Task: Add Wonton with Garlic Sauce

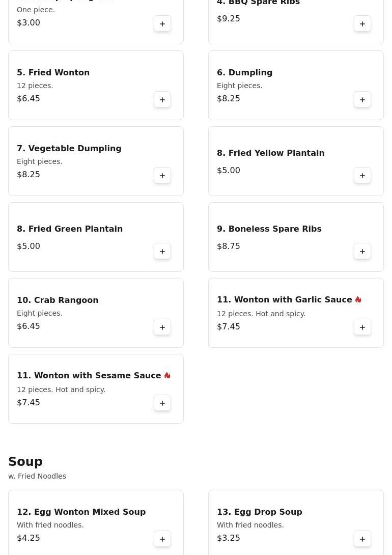Action: (x=362, y=327)
